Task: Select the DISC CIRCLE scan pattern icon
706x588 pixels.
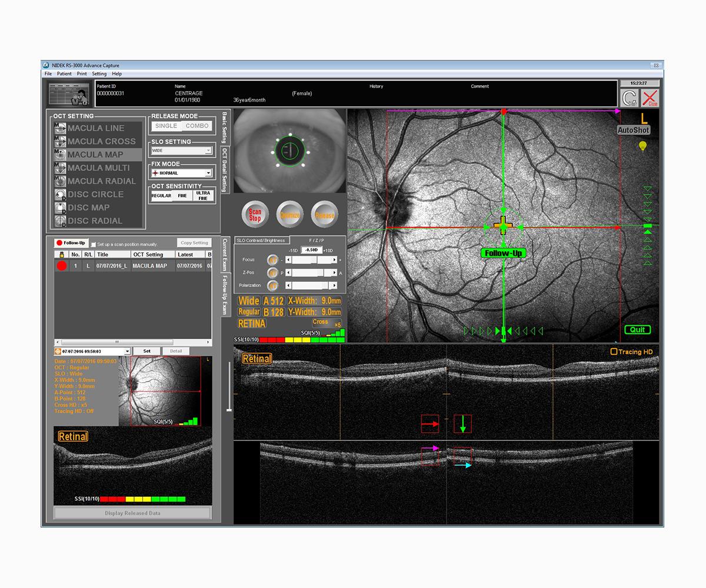Action: [59, 194]
